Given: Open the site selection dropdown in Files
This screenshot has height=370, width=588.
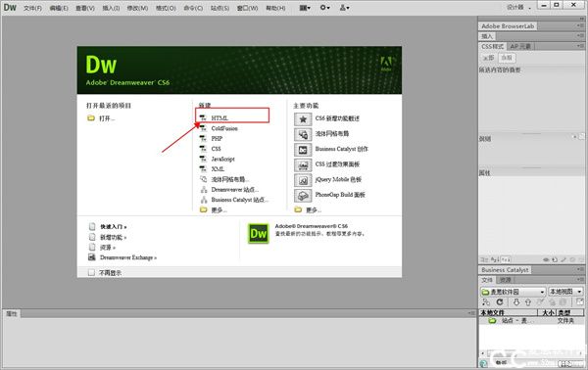Looking at the screenshot, I should pyautogui.click(x=513, y=292).
